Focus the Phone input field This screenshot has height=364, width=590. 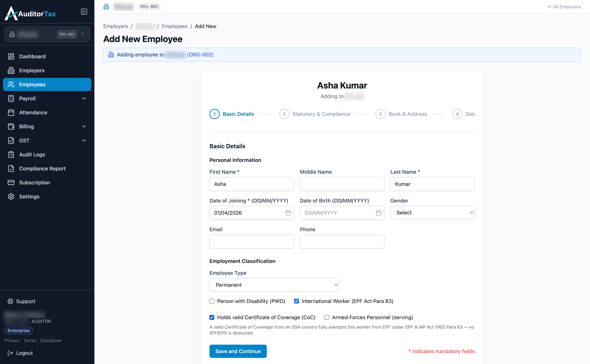click(342, 241)
